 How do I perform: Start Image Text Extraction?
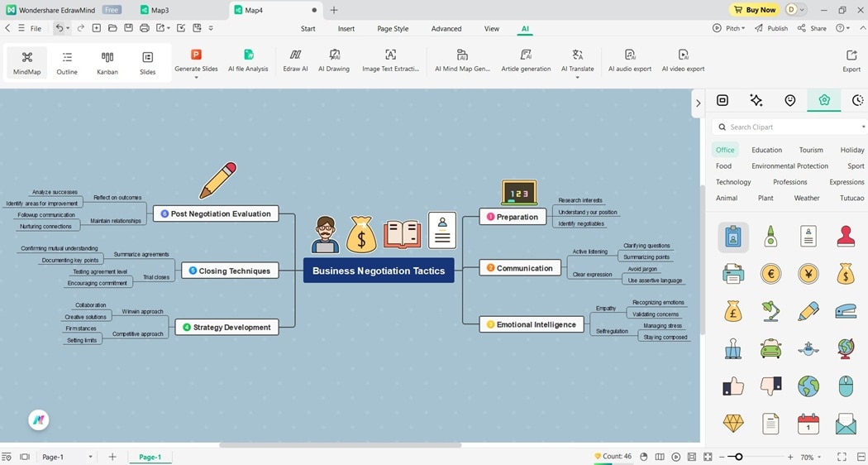pyautogui.click(x=390, y=61)
